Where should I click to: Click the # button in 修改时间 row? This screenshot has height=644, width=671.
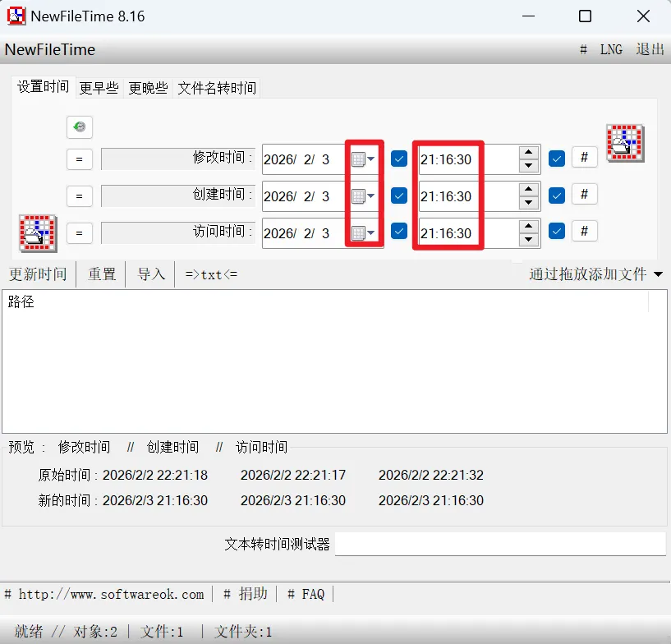pyautogui.click(x=585, y=157)
